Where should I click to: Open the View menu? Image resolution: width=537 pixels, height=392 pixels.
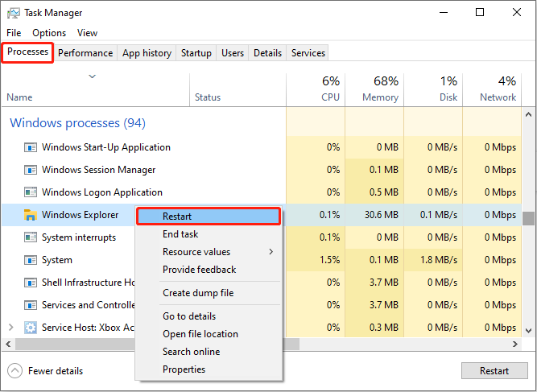87,33
